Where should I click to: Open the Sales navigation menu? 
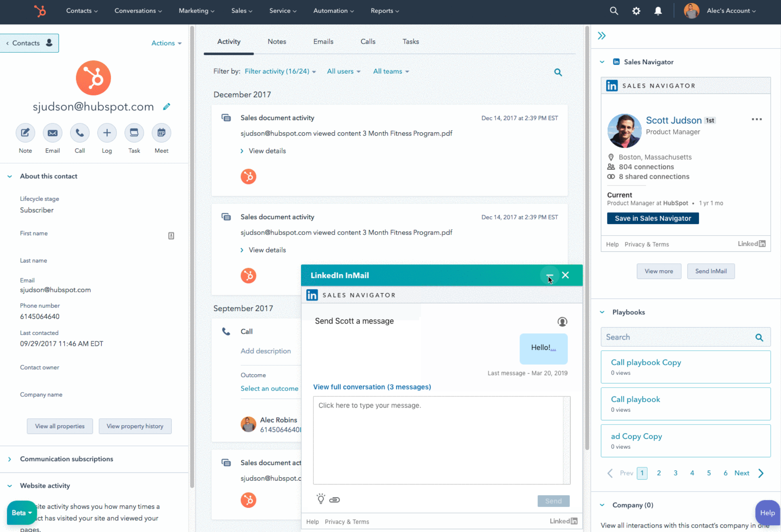[242, 11]
